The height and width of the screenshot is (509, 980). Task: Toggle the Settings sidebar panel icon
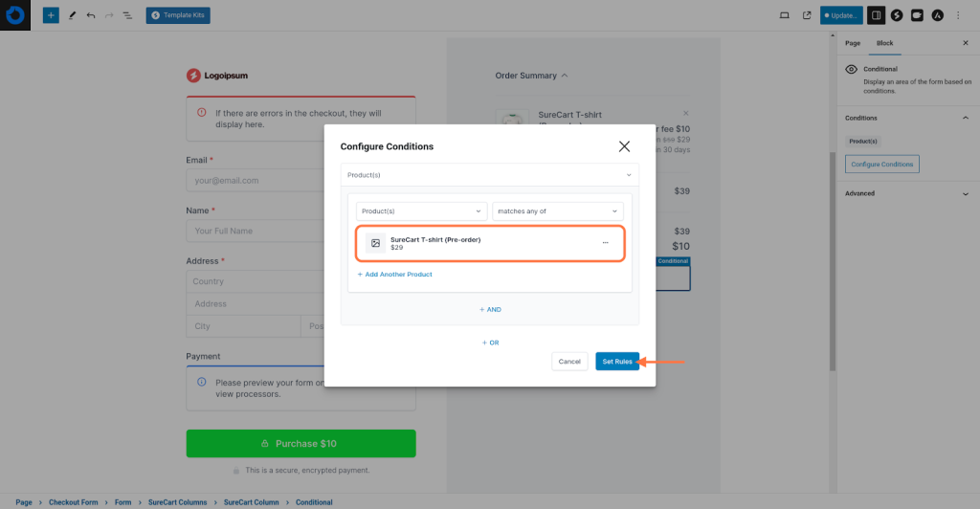tap(876, 15)
